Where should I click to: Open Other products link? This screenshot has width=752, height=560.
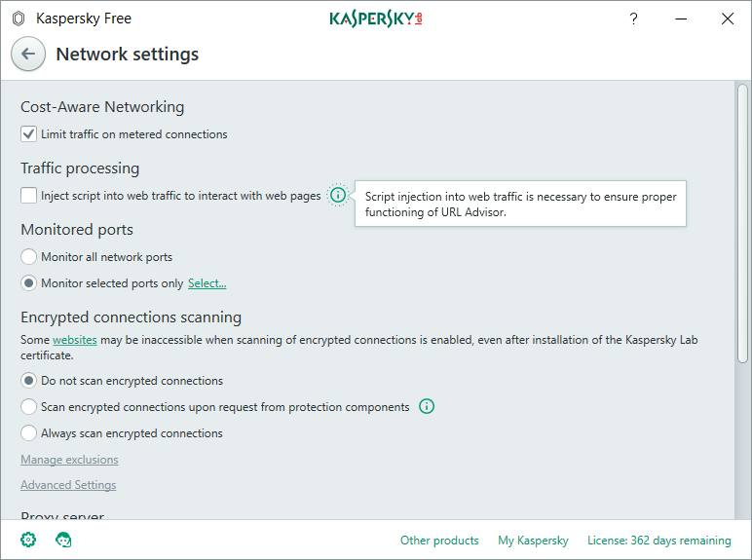(x=439, y=541)
